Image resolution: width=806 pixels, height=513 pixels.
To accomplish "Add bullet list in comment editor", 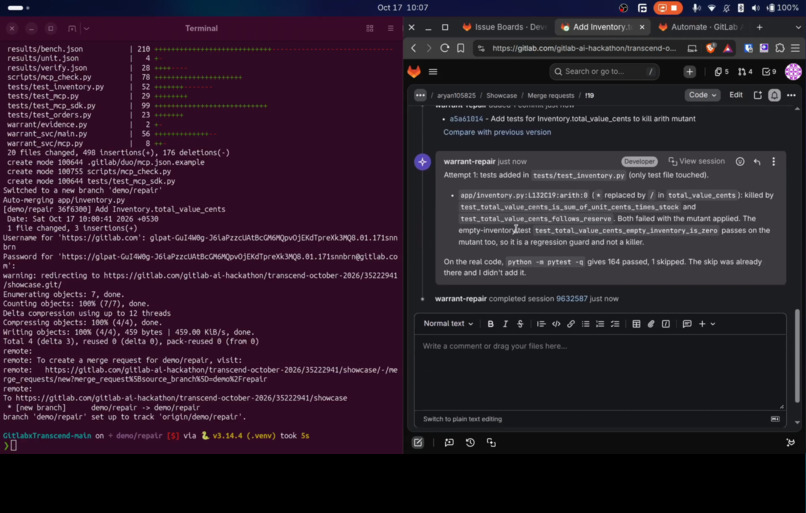I will 585,324.
